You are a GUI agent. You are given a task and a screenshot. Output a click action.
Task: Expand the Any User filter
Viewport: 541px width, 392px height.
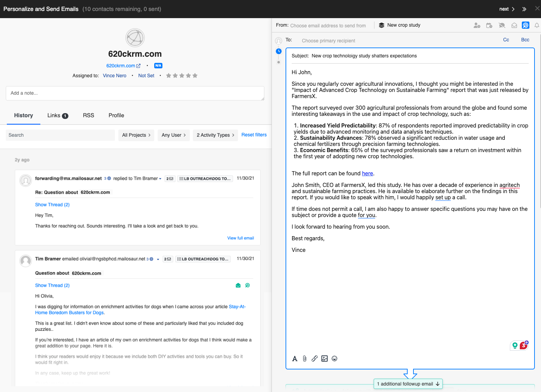coord(173,135)
